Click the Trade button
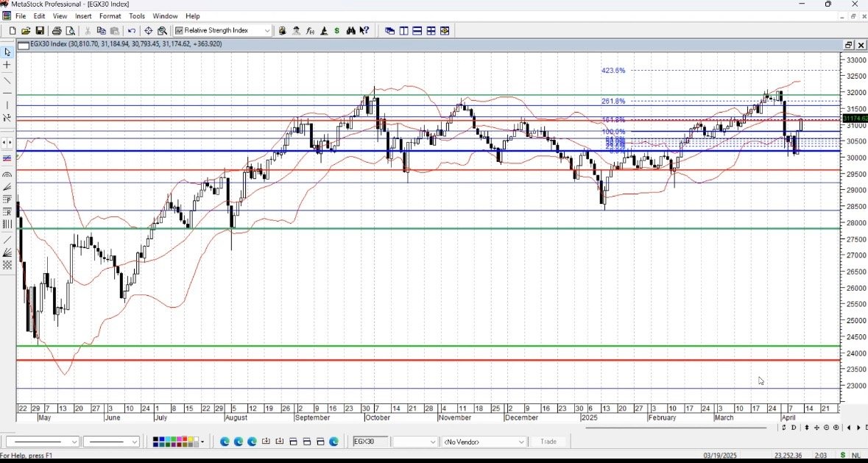The width and height of the screenshot is (868, 463). pyautogui.click(x=548, y=442)
